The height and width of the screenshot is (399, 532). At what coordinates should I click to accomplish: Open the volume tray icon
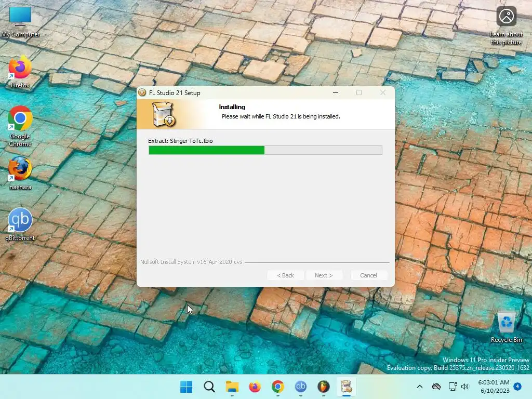coord(465,387)
